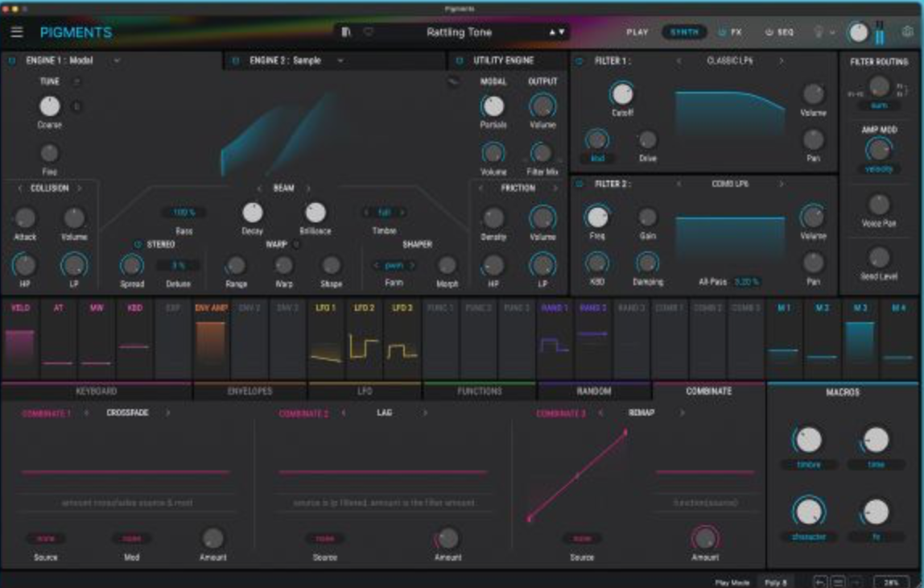
Task: Toggle the Stereo power switch
Action: 138,244
